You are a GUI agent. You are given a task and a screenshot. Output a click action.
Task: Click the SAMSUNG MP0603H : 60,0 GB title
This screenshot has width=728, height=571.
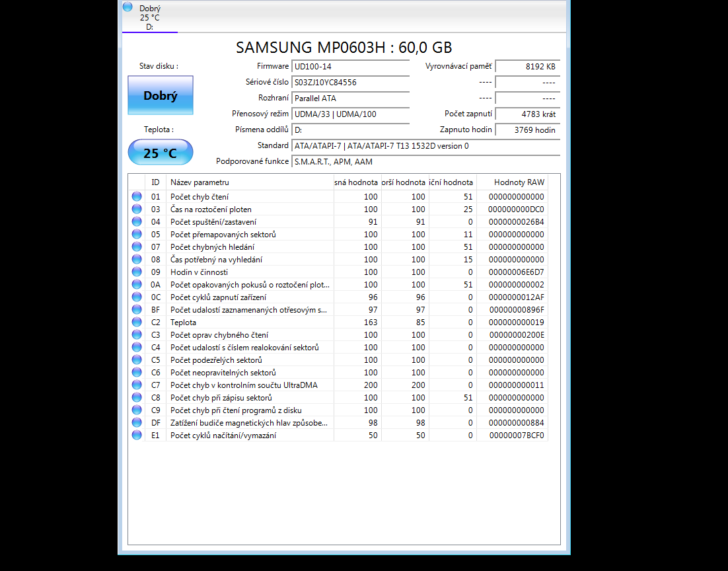pos(344,47)
